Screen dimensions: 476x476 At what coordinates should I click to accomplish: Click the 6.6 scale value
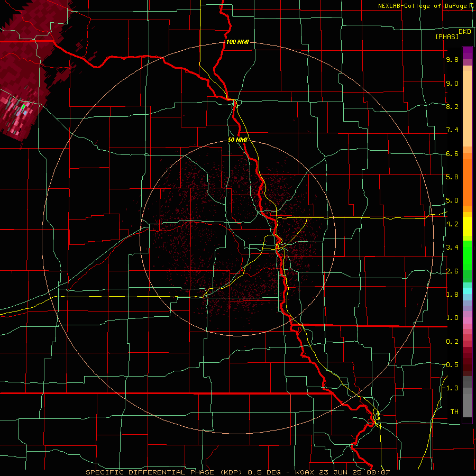point(452,153)
